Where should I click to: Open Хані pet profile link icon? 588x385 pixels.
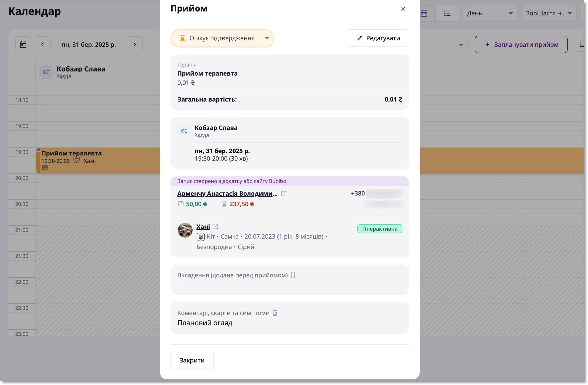point(215,226)
